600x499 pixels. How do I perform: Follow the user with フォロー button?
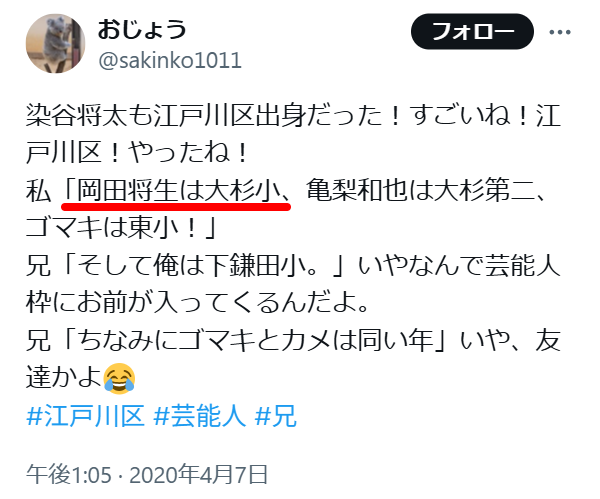(472, 31)
